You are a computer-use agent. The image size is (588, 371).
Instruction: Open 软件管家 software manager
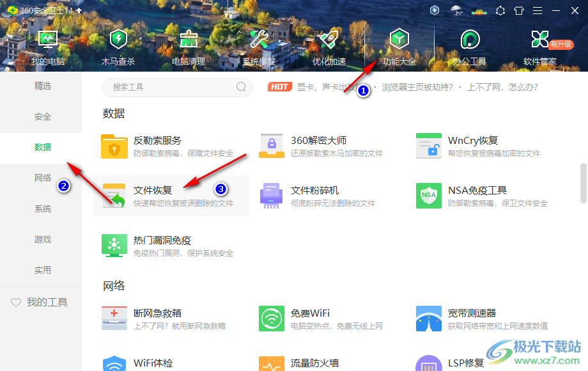pyautogui.click(x=540, y=48)
